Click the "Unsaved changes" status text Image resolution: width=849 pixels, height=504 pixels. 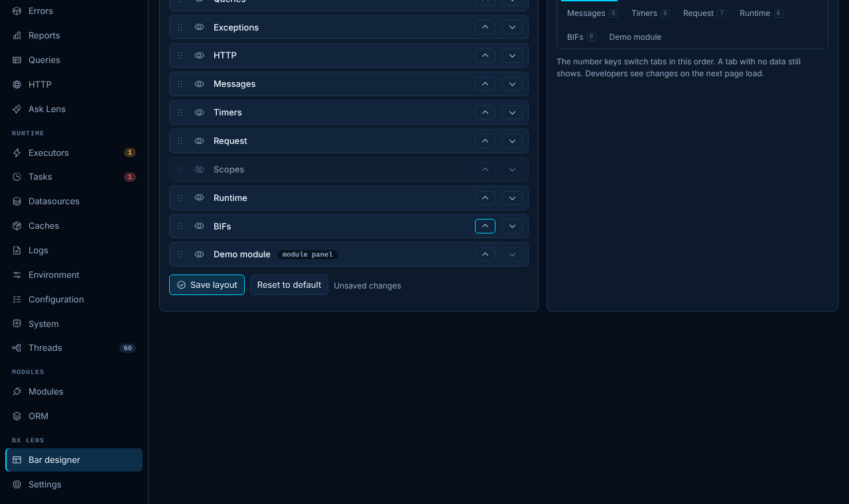[367, 286]
